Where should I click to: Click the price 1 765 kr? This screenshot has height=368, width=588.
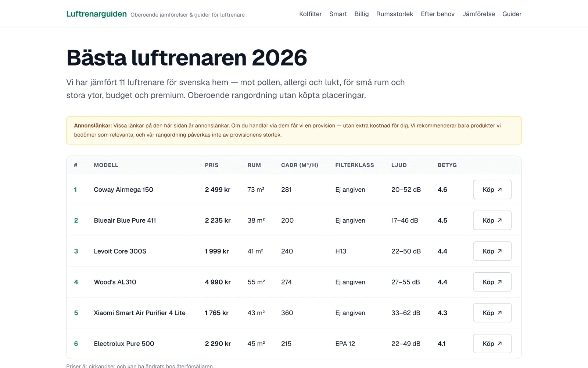click(x=216, y=313)
